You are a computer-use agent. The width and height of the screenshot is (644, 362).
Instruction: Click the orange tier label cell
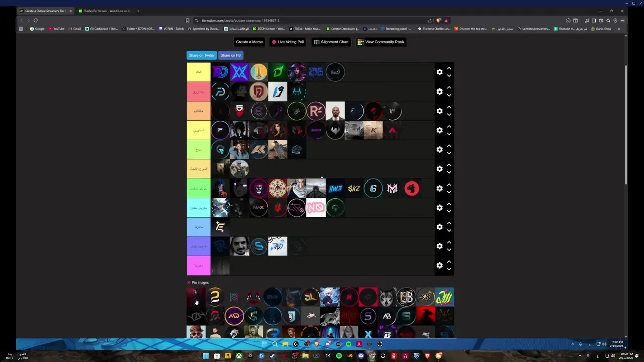pyautogui.click(x=198, y=111)
